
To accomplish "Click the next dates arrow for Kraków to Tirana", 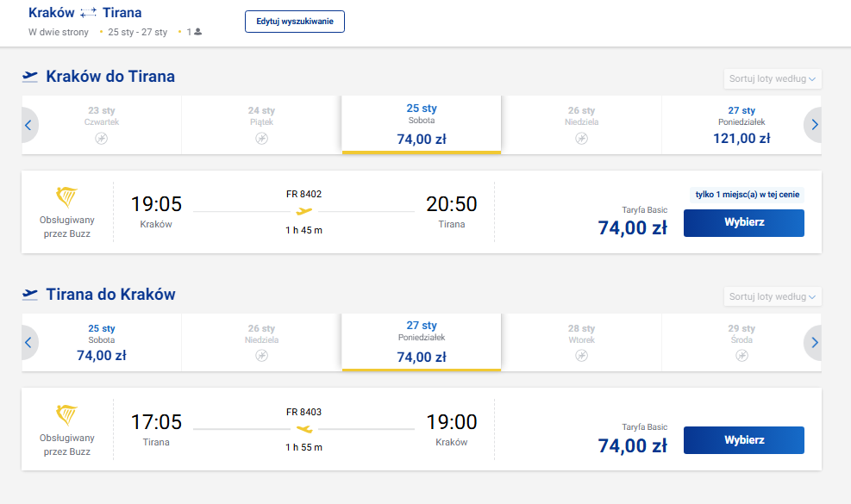I will coord(814,125).
